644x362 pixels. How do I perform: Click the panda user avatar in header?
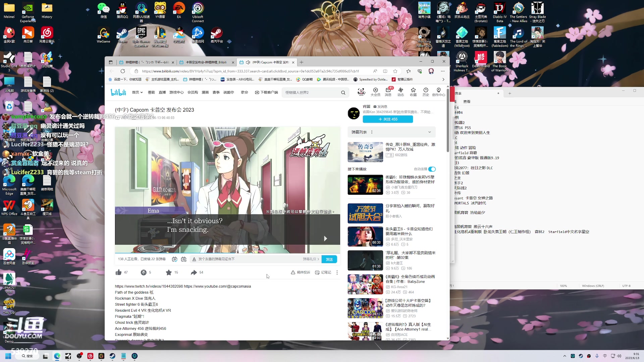(x=361, y=92)
